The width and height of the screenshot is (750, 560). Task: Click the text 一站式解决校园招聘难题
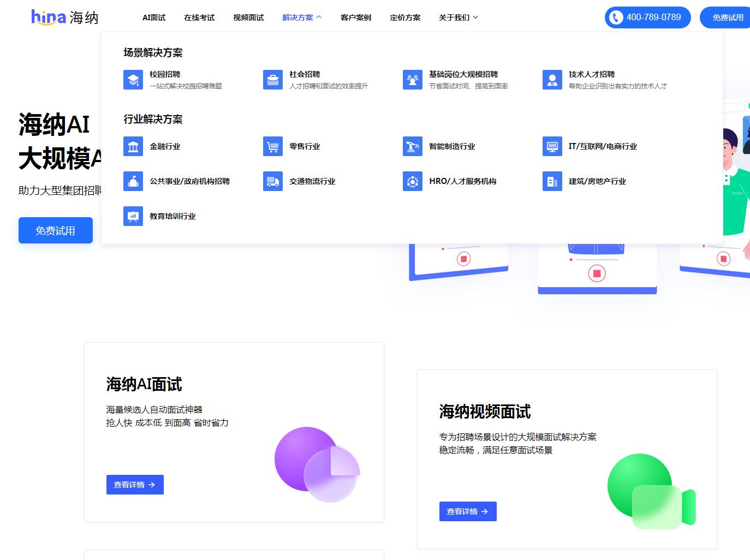click(186, 86)
